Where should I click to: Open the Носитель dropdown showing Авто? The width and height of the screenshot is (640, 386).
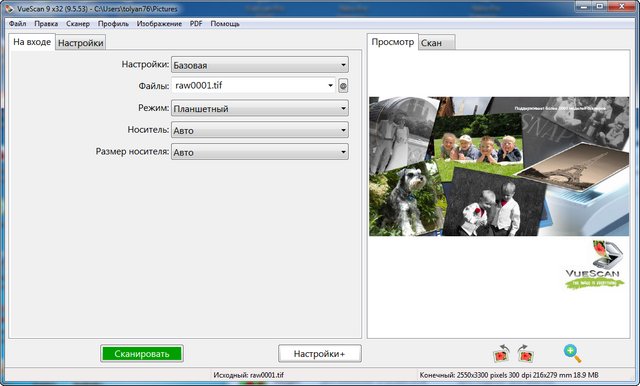tap(260, 130)
